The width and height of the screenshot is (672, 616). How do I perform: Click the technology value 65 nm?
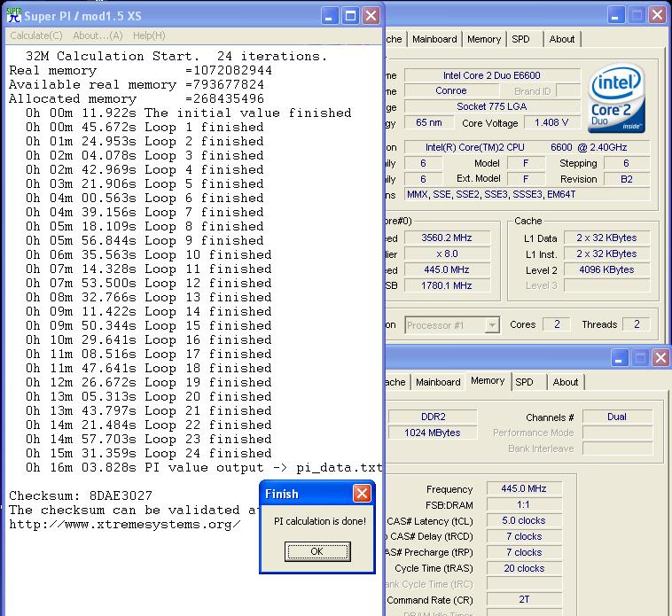pyautogui.click(x=429, y=122)
